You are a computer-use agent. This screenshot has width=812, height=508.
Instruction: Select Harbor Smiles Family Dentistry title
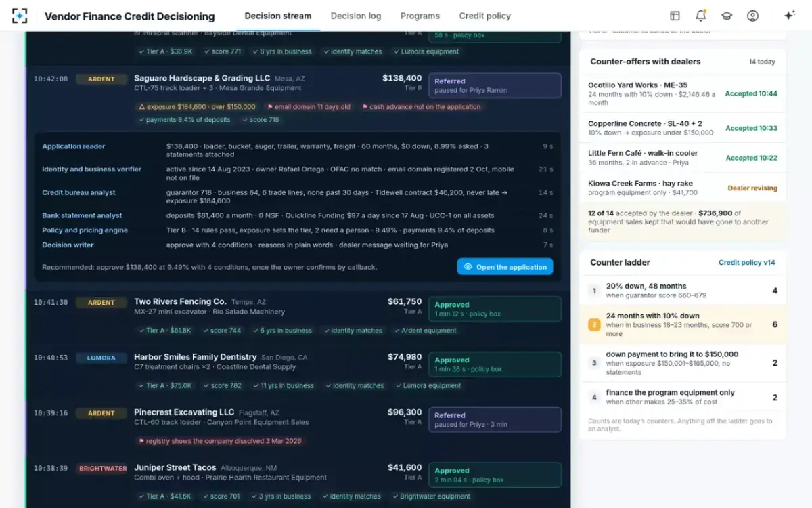tap(196, 357)
